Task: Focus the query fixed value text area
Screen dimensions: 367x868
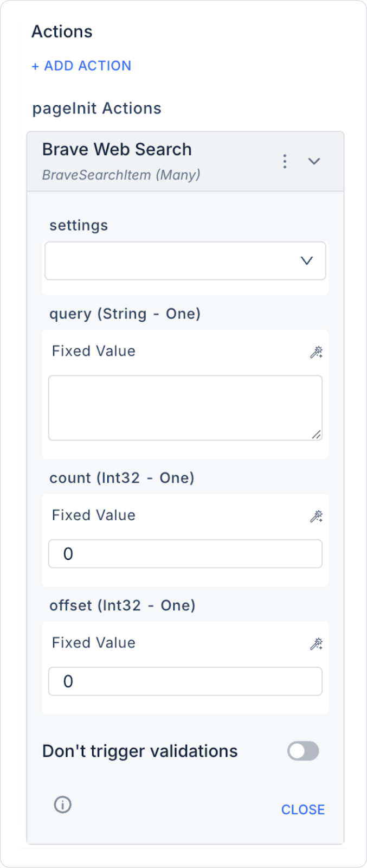Action: click(184, 407)
